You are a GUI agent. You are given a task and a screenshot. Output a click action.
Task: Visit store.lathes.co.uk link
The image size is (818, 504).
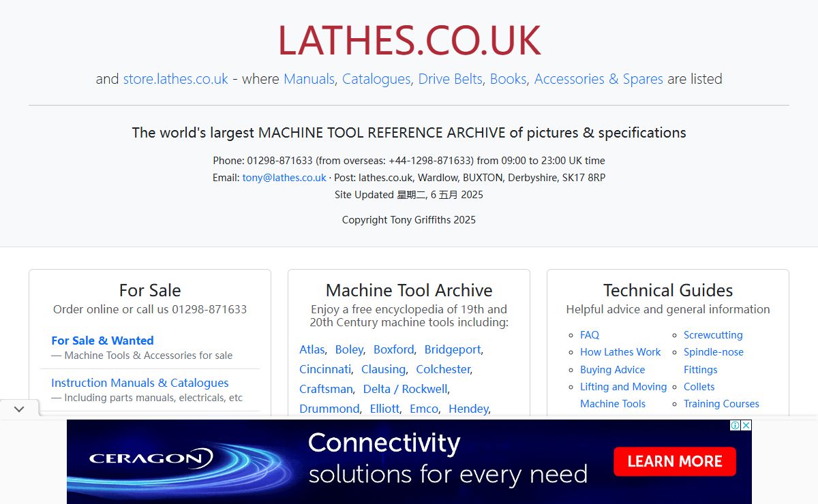pos(175,79)
